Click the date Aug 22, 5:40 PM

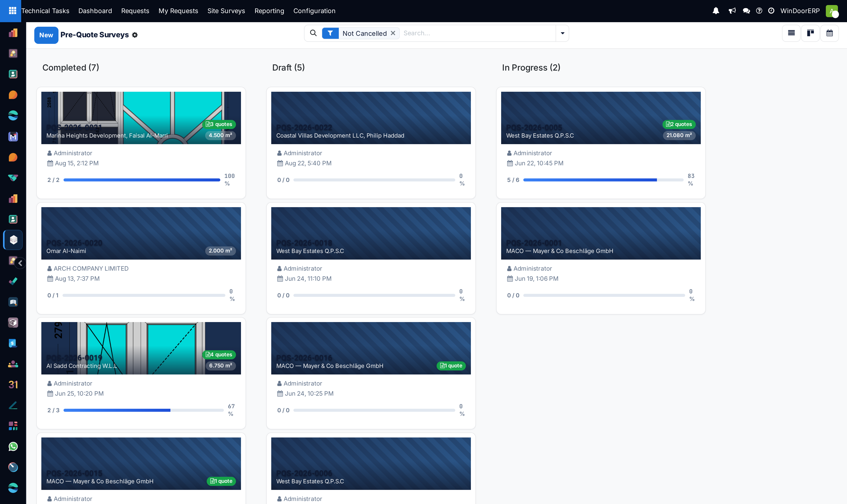pos(308,163)
